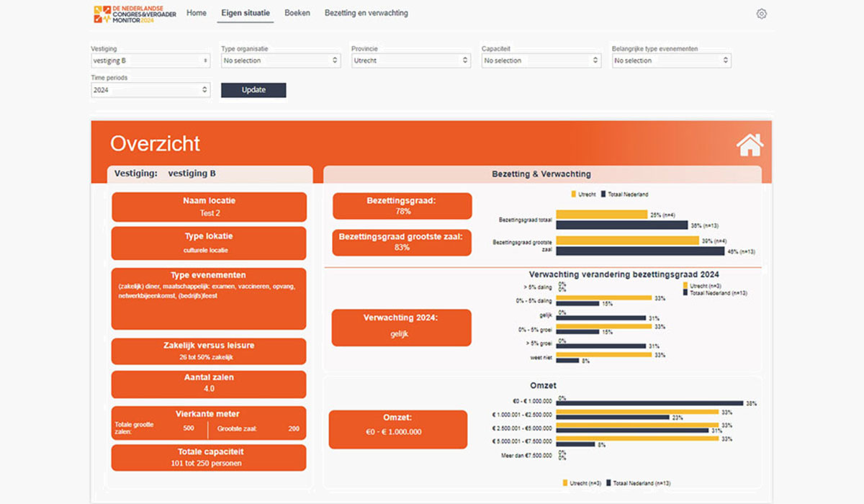Screen dimensions: 864x504
Task: Open the Bezetting en verwachting tab
Action: point(366,13)
